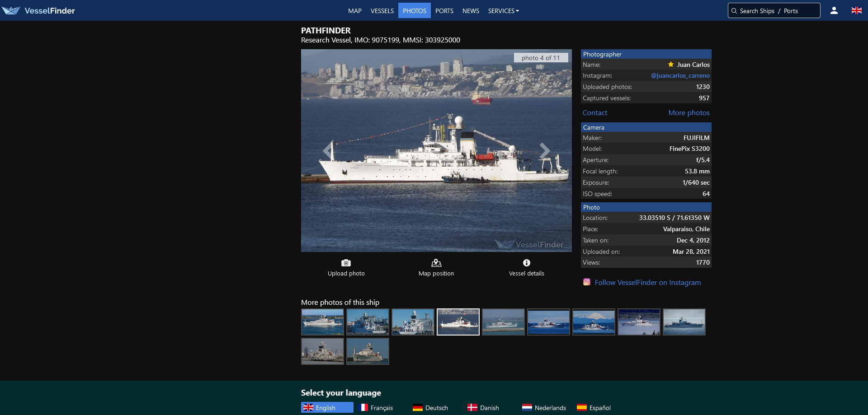This screenshot has height=415, width=868.
Task: Click the VesselFinder logo
Action: point(38,10)
